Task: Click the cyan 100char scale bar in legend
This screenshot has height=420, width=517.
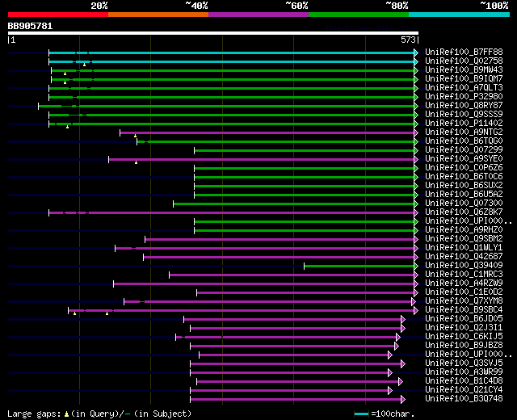Action: 361,414
